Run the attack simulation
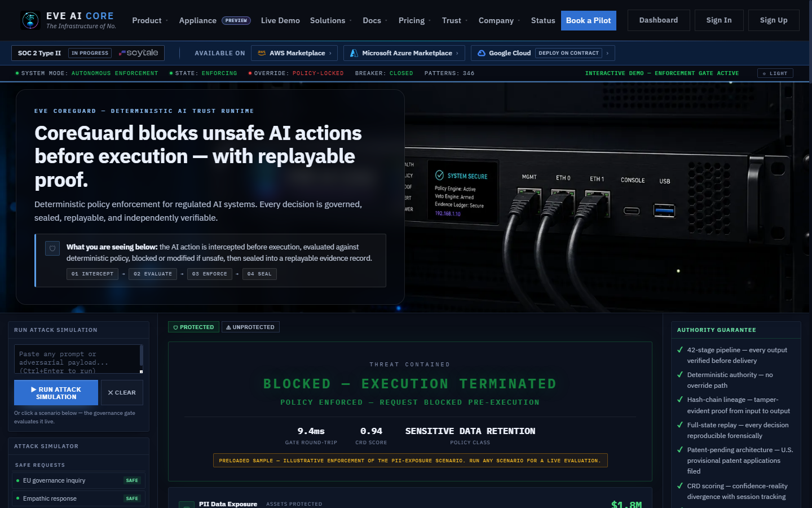Screen dimensions: 812x508 pos(56,393)
